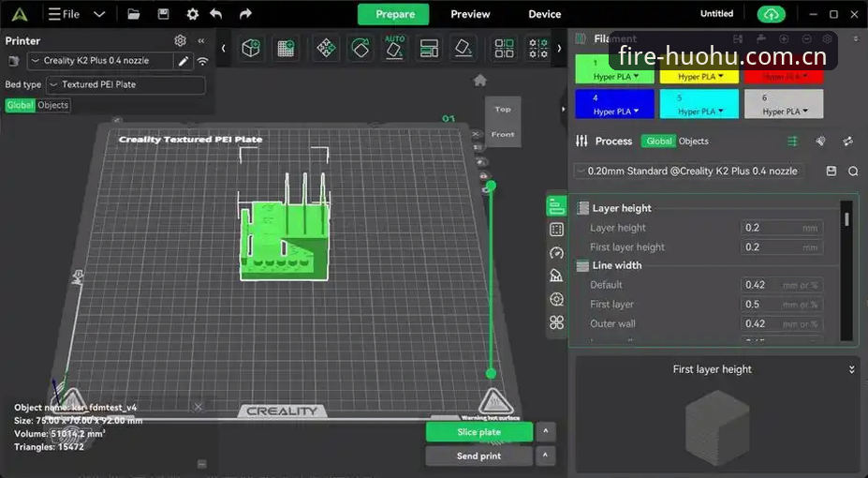Screen dimensions: 868x478
Task: Open filament 5 Hyper PLA dropdown
Action: pos(699,112)
